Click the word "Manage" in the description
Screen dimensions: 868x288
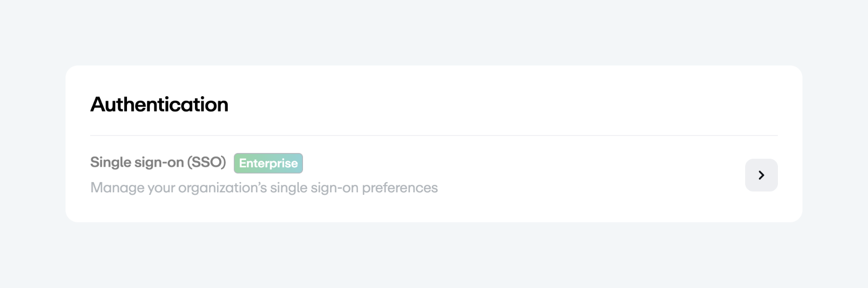[117, 188]
